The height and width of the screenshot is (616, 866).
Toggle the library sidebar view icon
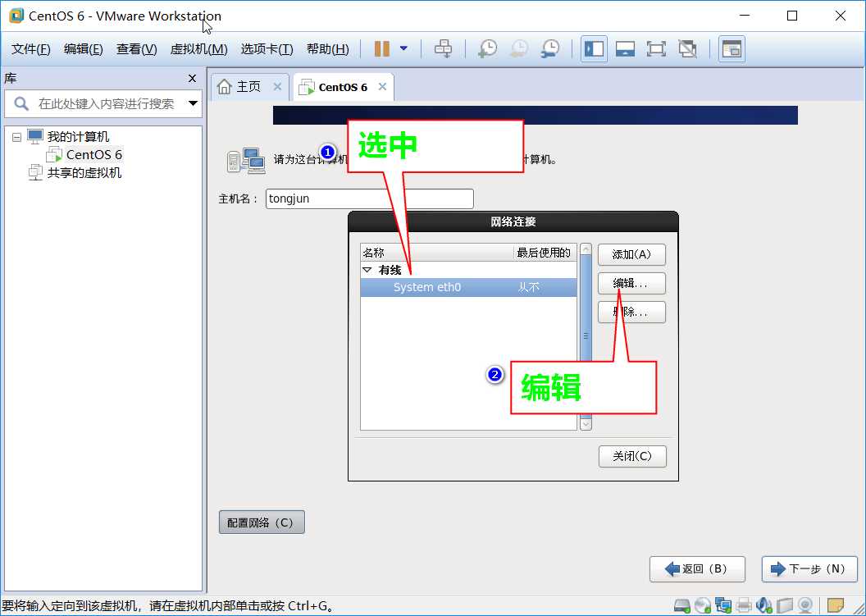point(594,48)
